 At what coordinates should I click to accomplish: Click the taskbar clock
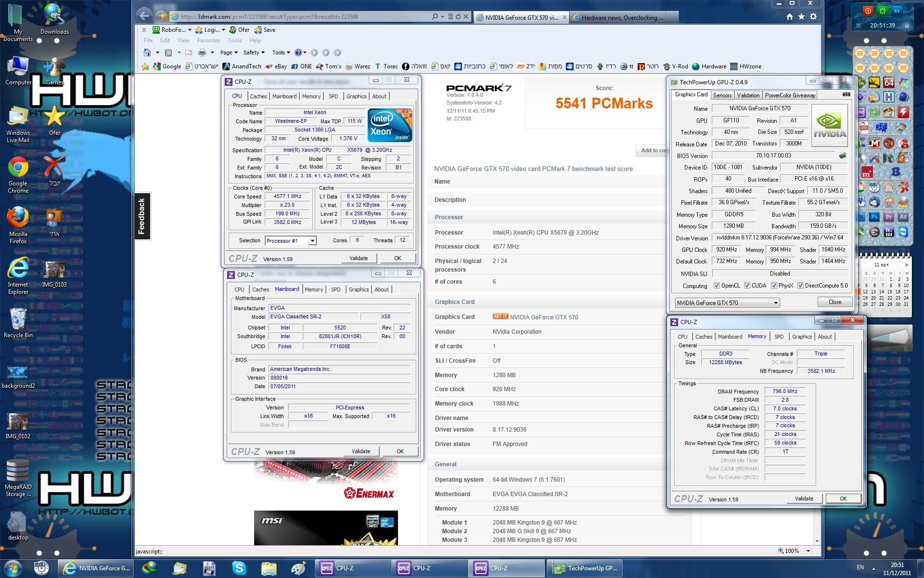pyautogui.click(x=897, y=569)
